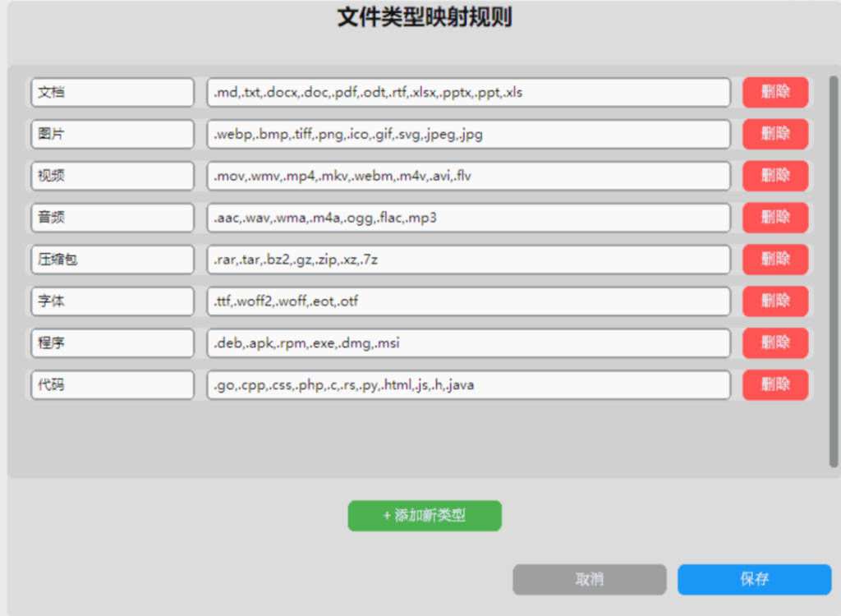Click the 取消 button
Viewport: 841px width, 616px height.
(590, 579)
